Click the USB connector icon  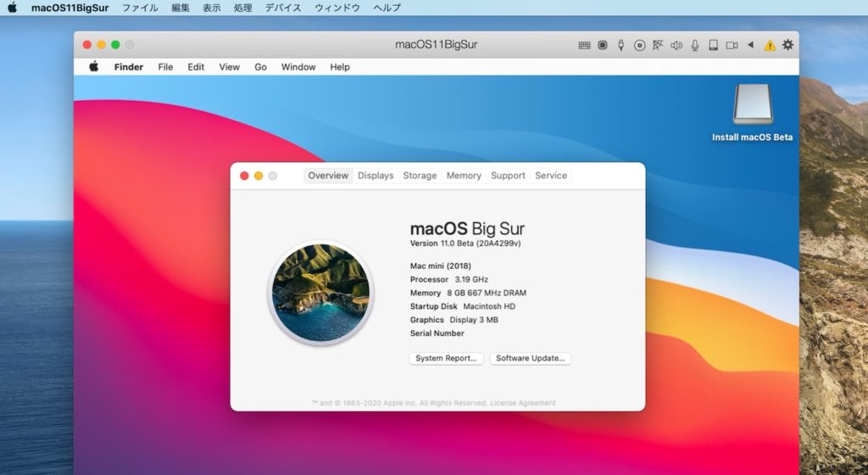point(621,45)
